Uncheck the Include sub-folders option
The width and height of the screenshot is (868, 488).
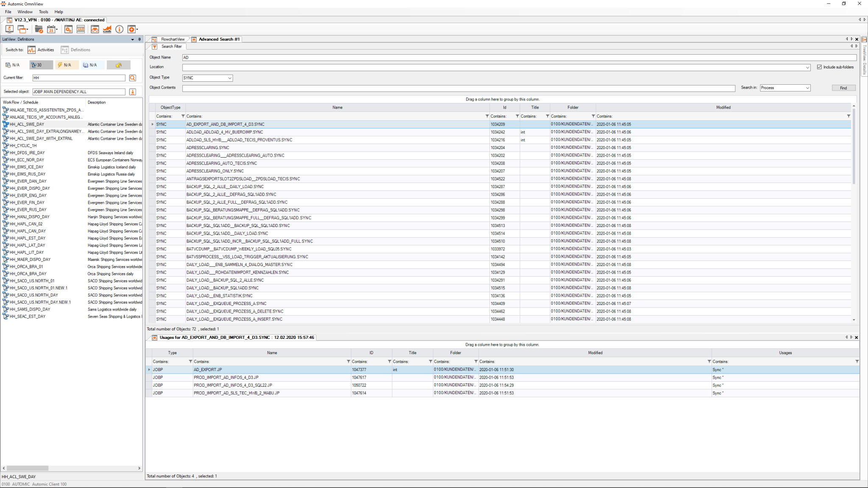pos(819,67)
